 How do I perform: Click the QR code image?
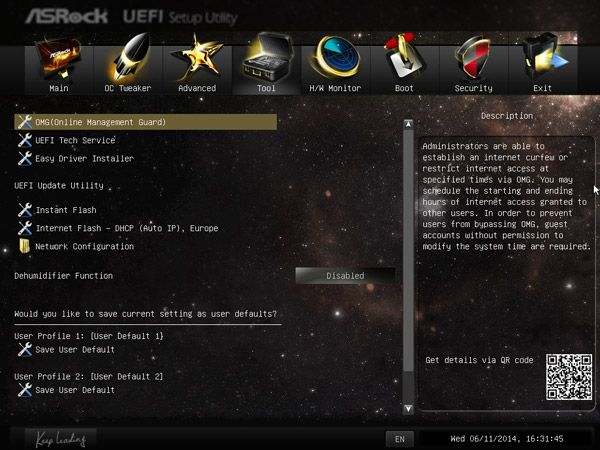coord(569,377)
